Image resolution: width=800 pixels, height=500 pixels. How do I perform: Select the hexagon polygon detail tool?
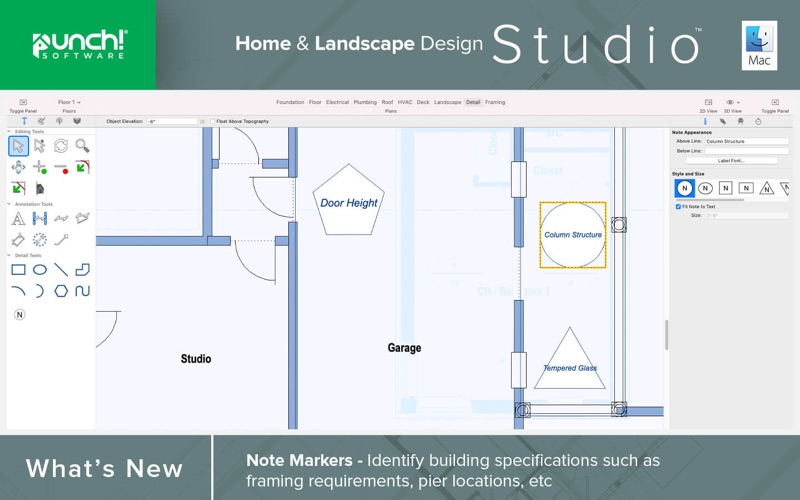click(61, 291)
